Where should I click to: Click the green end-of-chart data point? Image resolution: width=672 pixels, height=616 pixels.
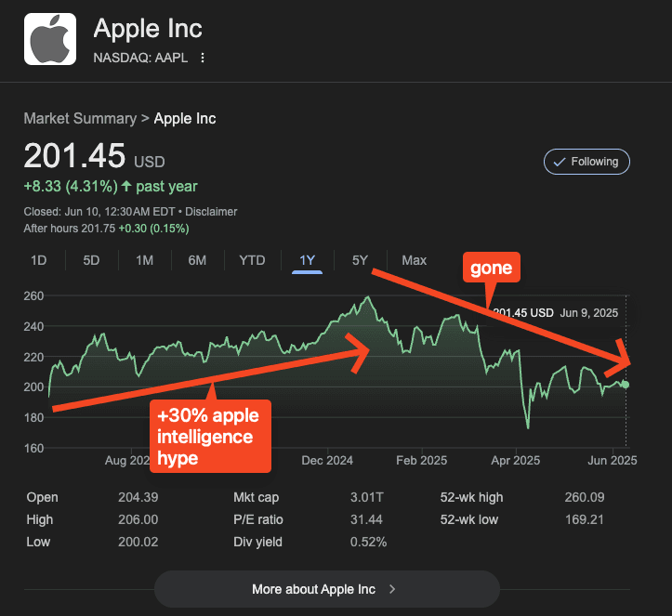click(x=626, y=384)
